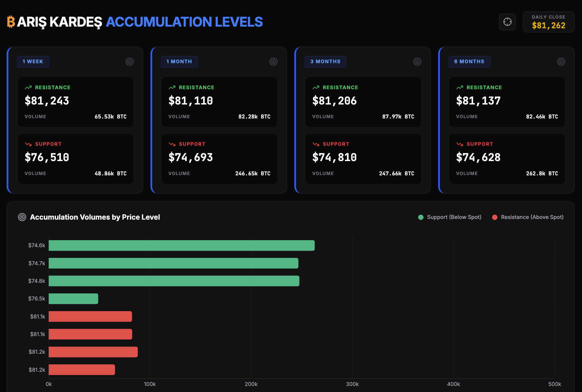
Task: Click the 6 Months support price $74,628
Action: pos(478,157)
